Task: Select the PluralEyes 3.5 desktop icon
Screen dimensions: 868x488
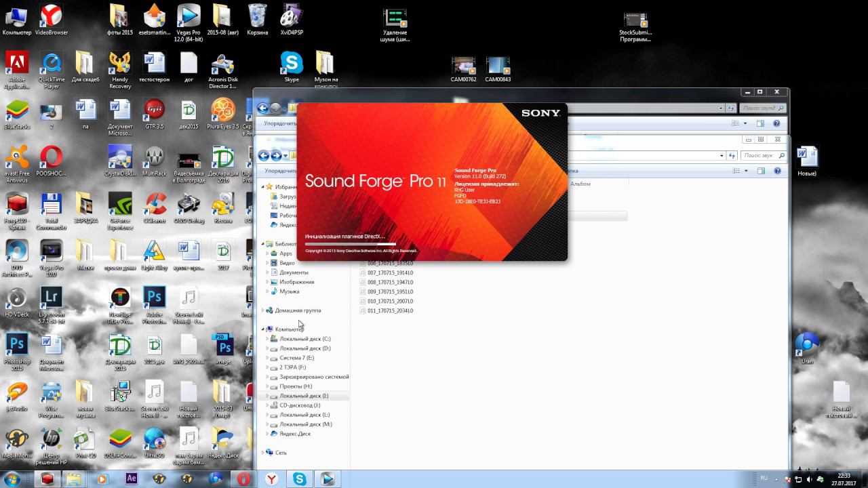Action: pyautogui.click(x=223, y=114)
